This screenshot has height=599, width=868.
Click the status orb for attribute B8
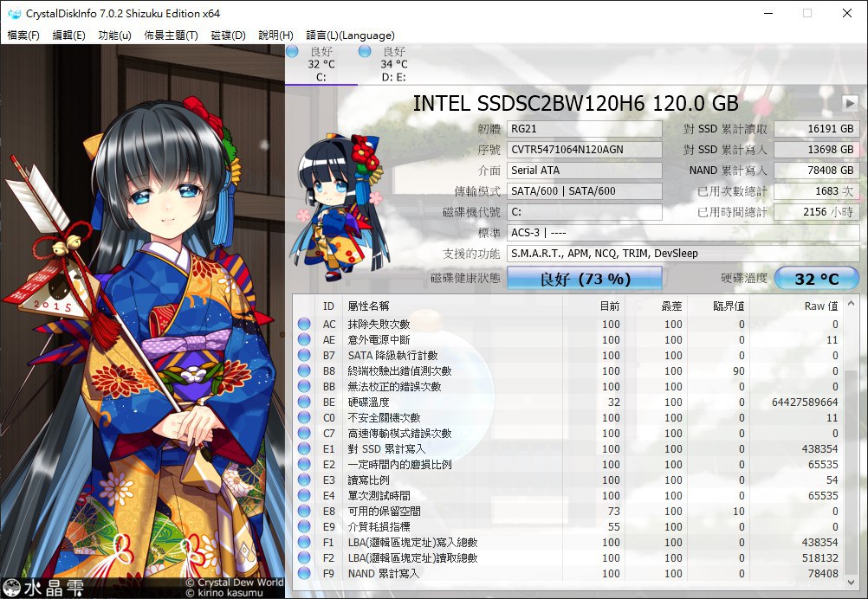tap(304, 370)
